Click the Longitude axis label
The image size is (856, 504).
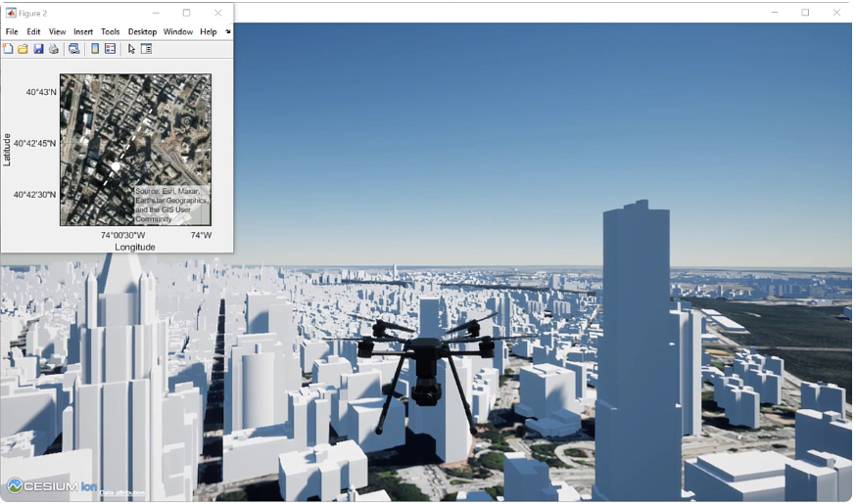click(135, 247)
